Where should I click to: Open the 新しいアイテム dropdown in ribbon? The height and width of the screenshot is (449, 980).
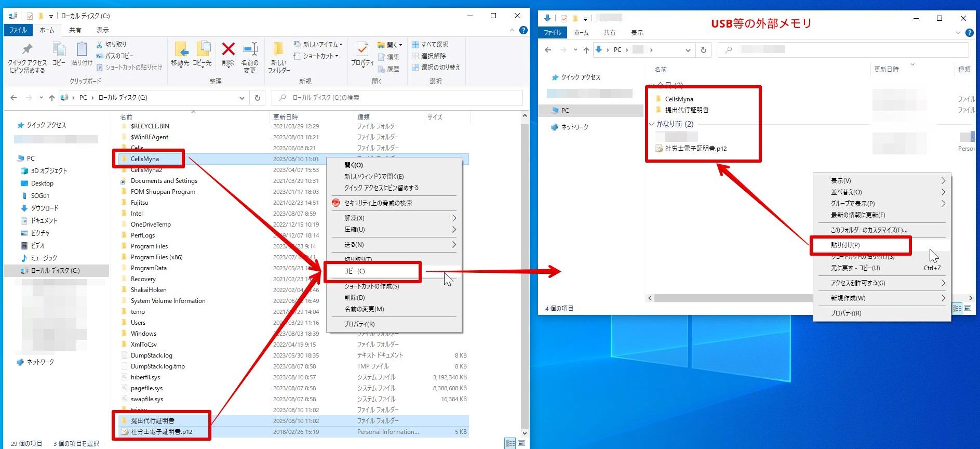click(318, 45)
